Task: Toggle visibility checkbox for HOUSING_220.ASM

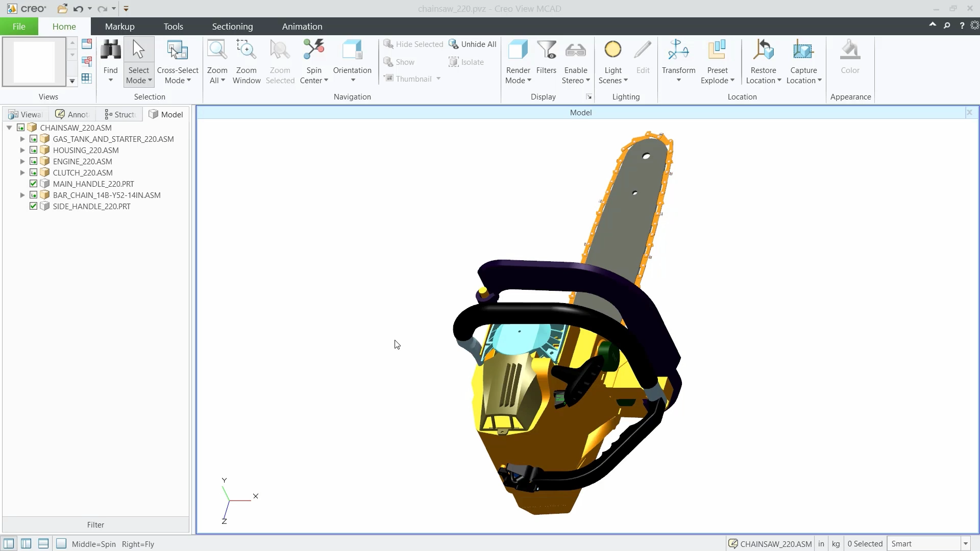Action: point(34,150)
